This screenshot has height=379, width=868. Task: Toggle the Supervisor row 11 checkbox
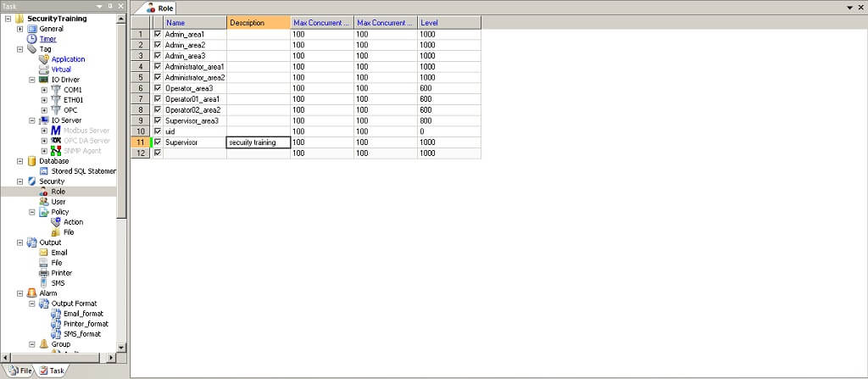coord(158,142)
